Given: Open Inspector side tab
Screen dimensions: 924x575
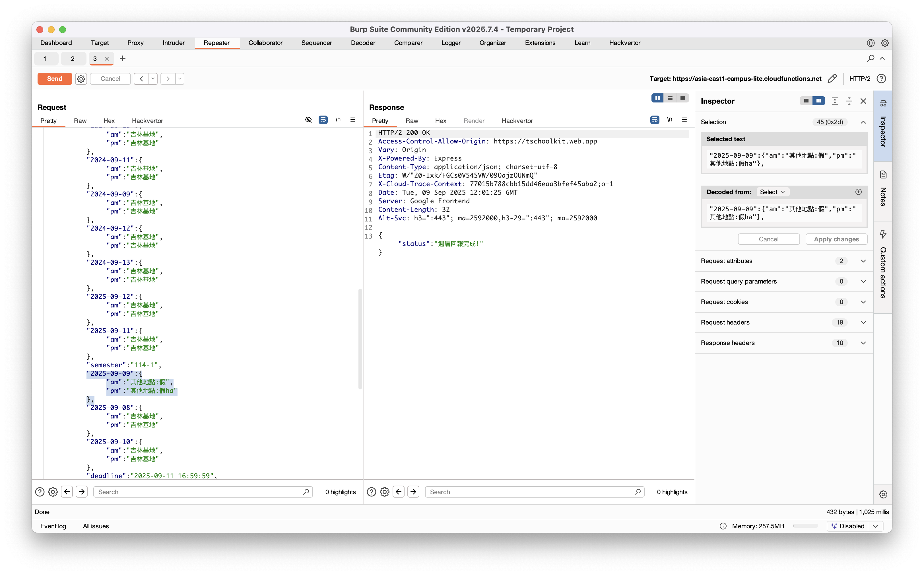Looking at the screenshot, I should [x=883, y=126].
